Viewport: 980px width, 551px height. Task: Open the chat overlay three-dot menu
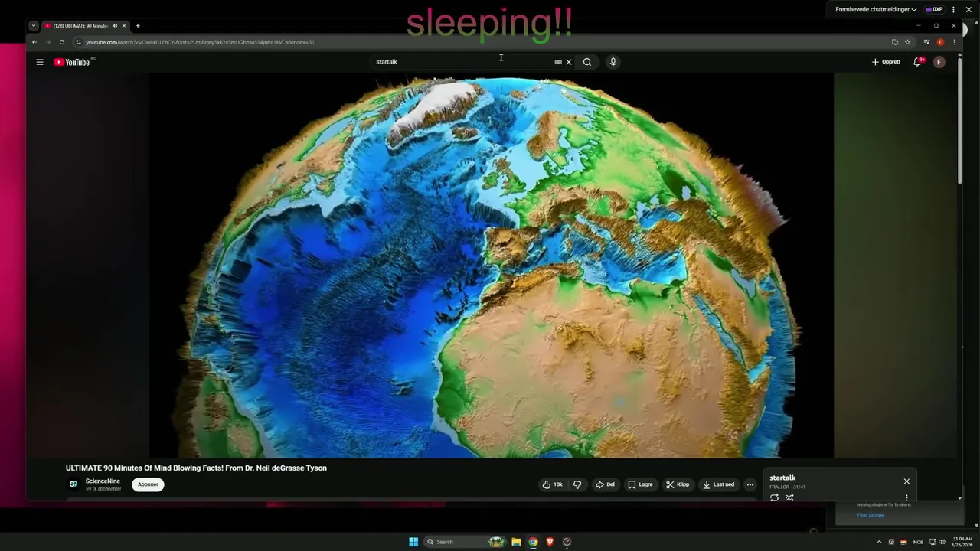click(x=953, y=9)
